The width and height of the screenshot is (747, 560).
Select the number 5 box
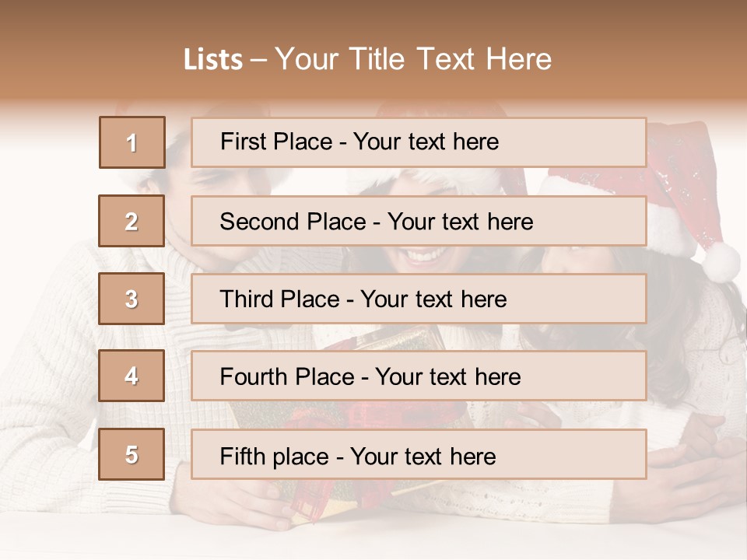pyautogui.click(x=132, y=454)
